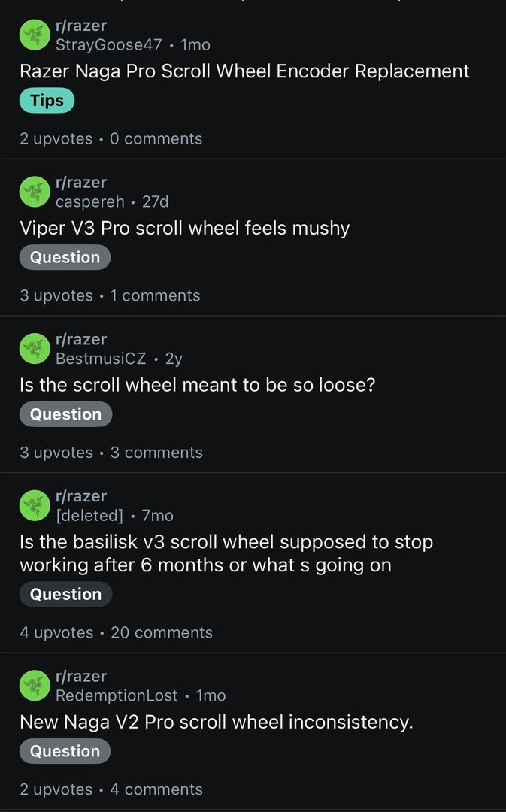This screenshot has height=812, width=506.
Task: View the 20 comments on the basilisk post
Action: tap(162, 632)
